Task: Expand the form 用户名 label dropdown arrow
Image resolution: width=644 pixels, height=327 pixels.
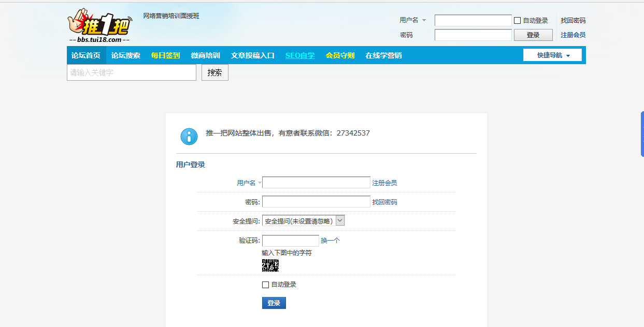Action: (x=260, y=183)
